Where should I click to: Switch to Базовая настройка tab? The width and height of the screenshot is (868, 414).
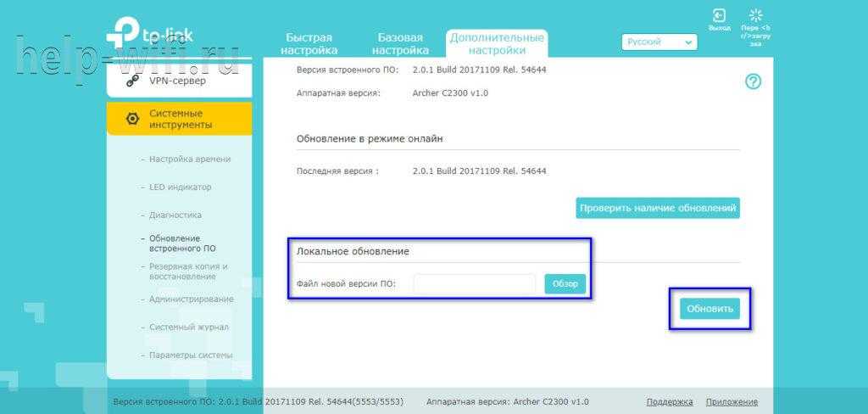(399, 44)
